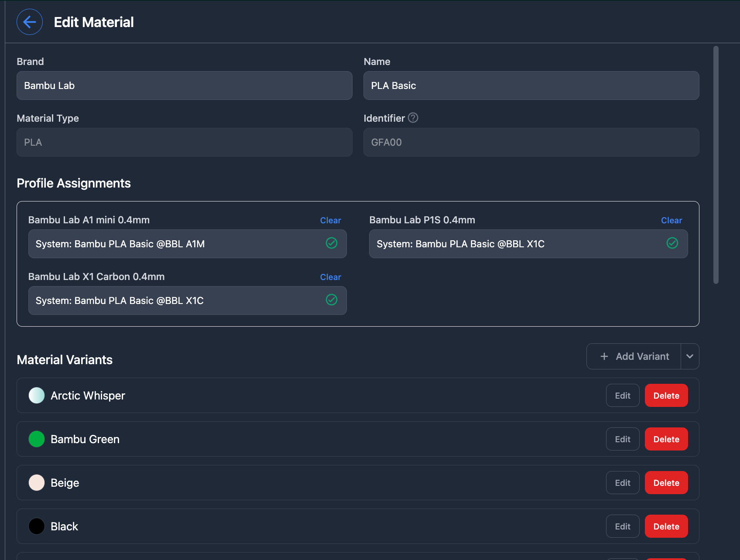
Task: Delete the Black variant
Action: click(666, 526)
